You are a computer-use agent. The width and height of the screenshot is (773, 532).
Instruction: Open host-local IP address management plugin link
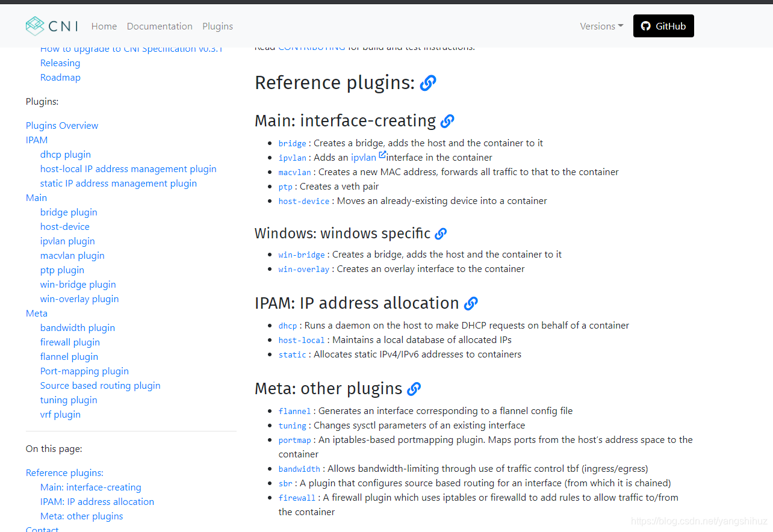click(128, 169)
